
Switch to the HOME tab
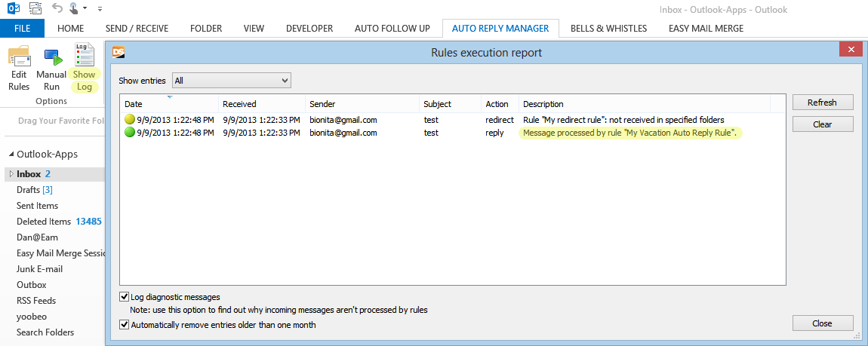tap(71, 28)
